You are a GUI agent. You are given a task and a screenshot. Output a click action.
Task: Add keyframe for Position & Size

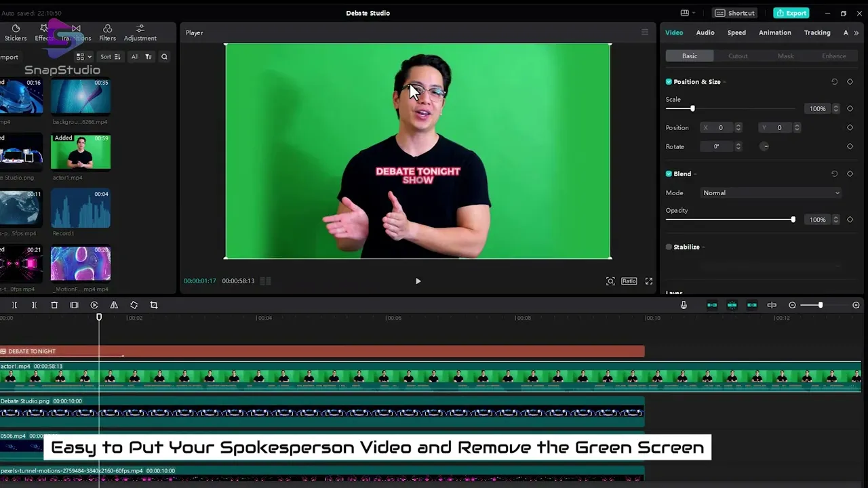850,82
